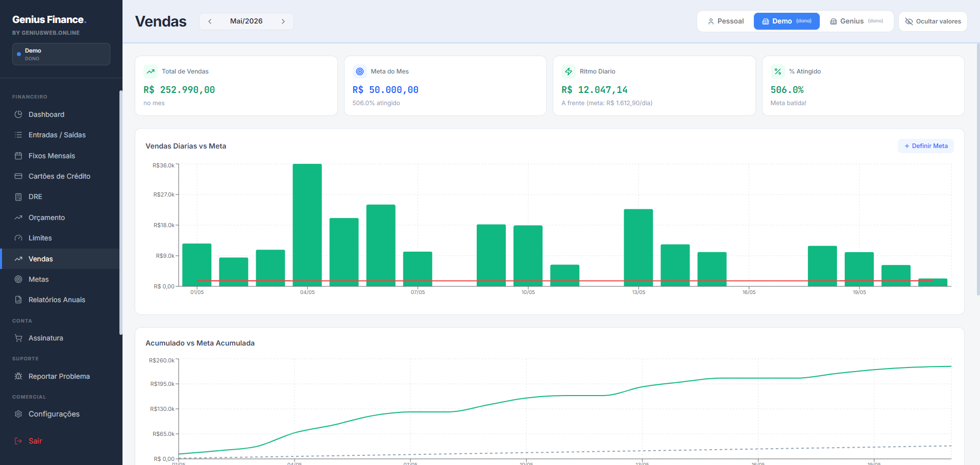Open Orçamento menu item
Screen dimensions: 980x465
(60, 217)
